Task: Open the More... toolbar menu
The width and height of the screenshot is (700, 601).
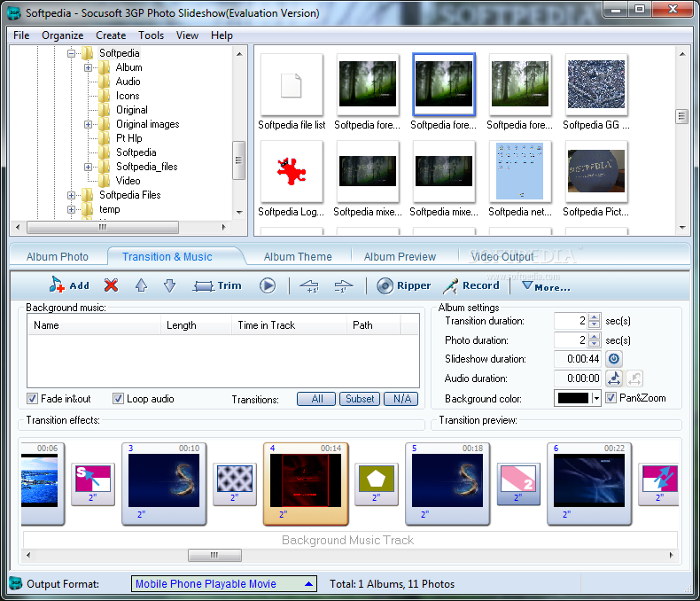Action: pos(547,286)
